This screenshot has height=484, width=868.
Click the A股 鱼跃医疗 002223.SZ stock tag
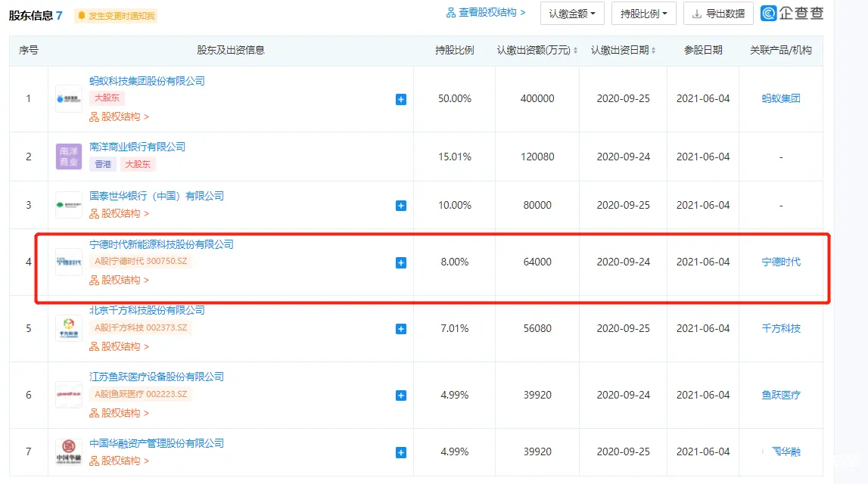(x=141, y=394)
